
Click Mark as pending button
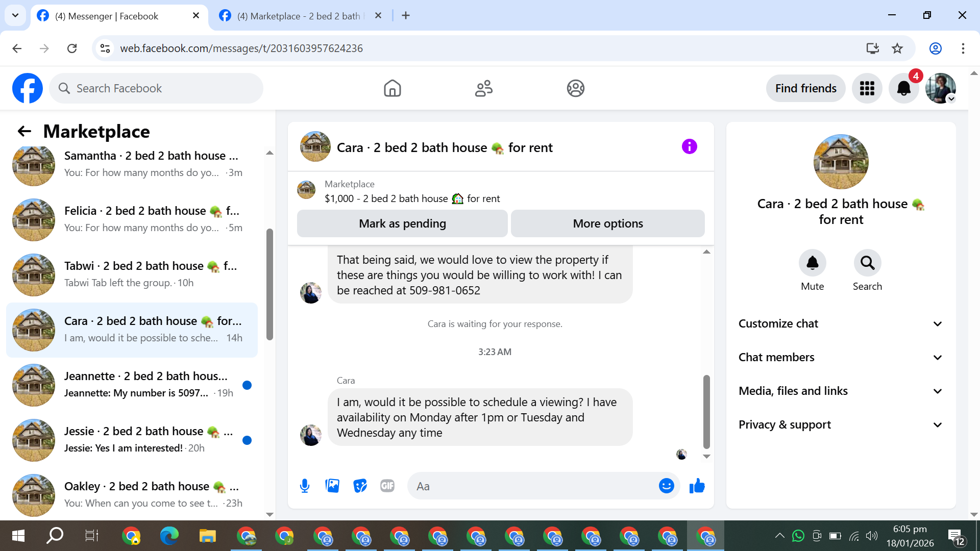point(402,223)
